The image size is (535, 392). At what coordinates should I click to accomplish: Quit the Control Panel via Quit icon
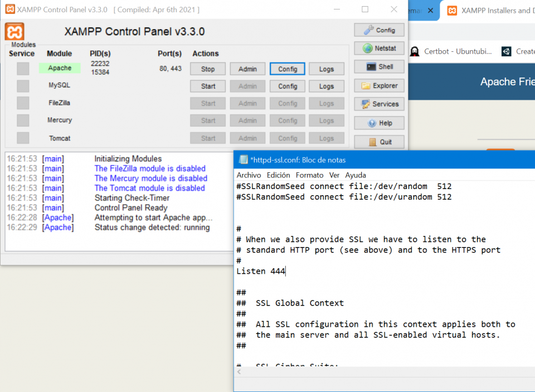(379, 142)
